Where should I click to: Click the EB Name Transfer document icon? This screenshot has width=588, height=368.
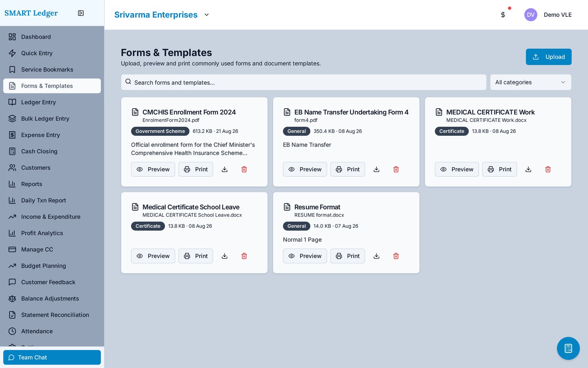287,112
